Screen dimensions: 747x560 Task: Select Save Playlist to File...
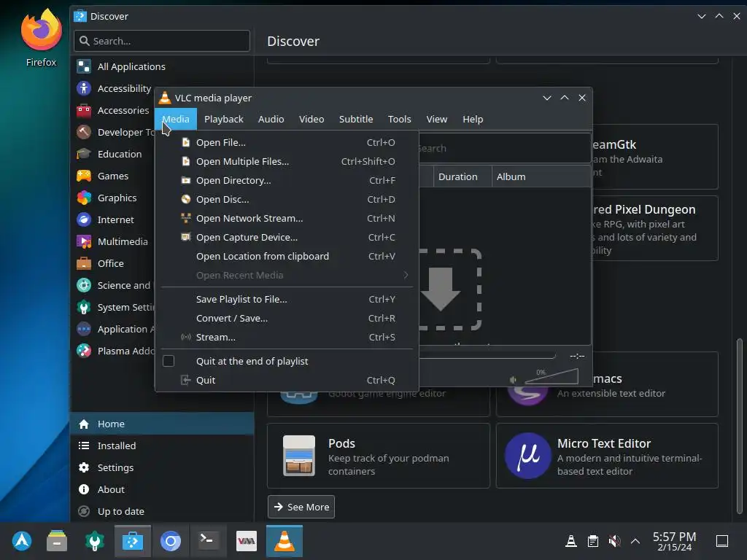[287, 299]
